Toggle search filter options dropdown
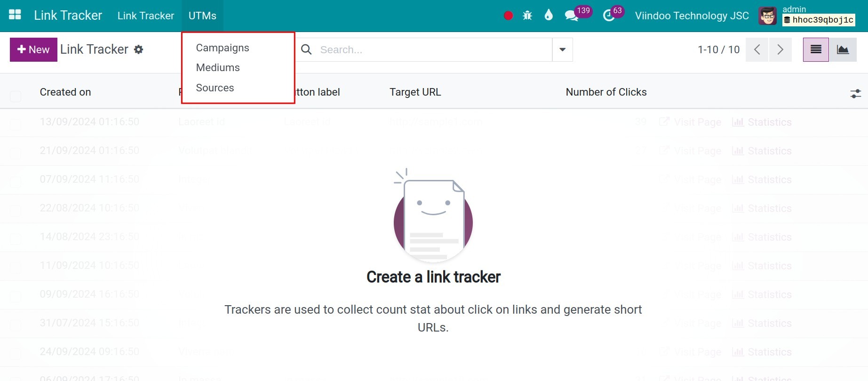 562,49
